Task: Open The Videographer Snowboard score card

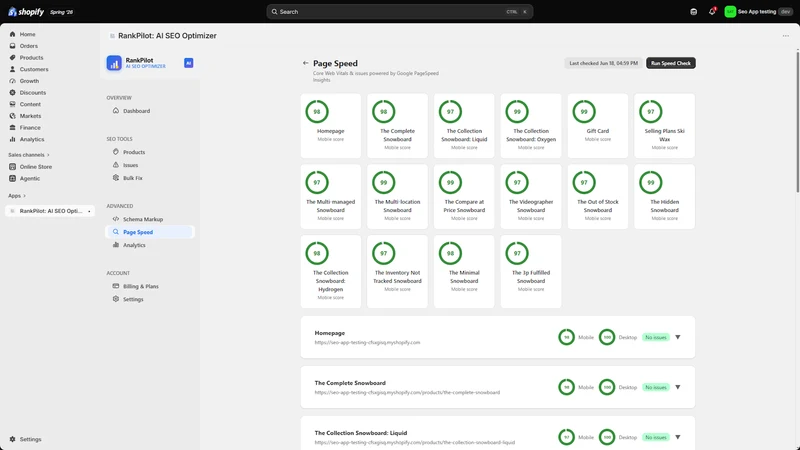Action: [531, 196]
